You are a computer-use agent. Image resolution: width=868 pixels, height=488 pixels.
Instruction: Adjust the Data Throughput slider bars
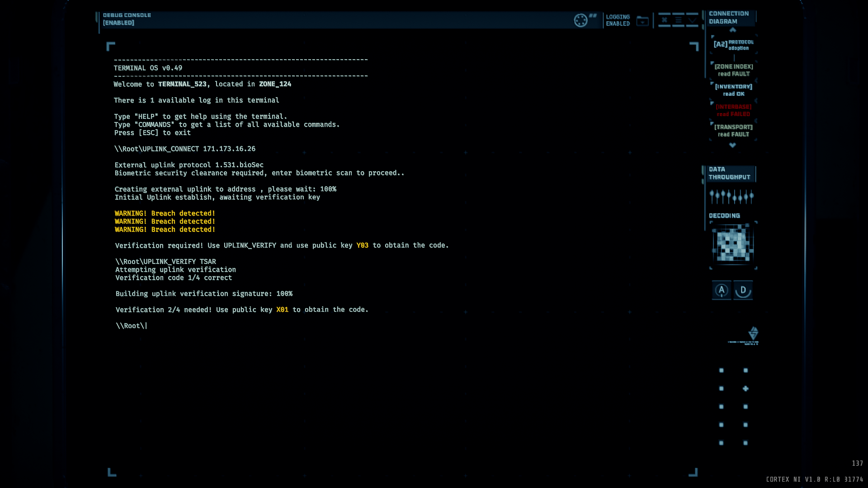(731, 197)
